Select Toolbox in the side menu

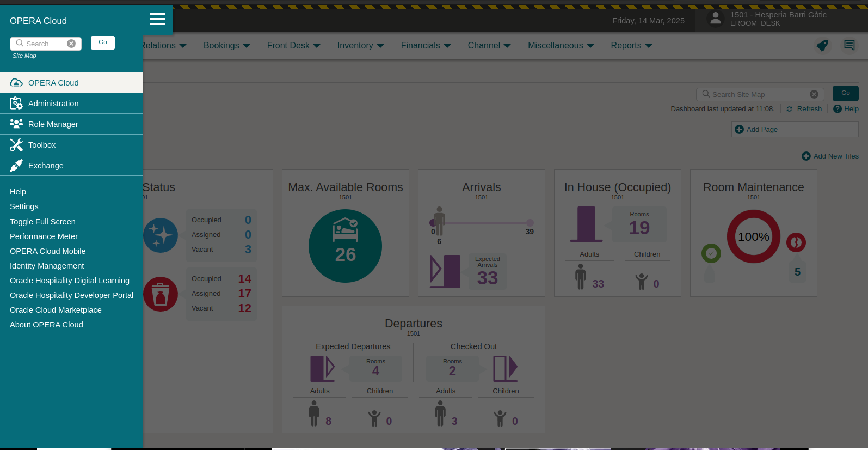coord(42,145)
